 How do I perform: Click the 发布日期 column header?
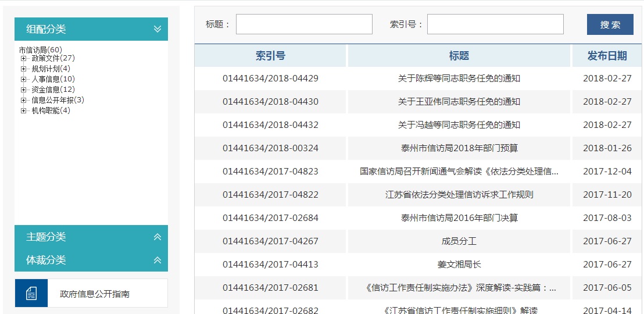click(607, 56)
